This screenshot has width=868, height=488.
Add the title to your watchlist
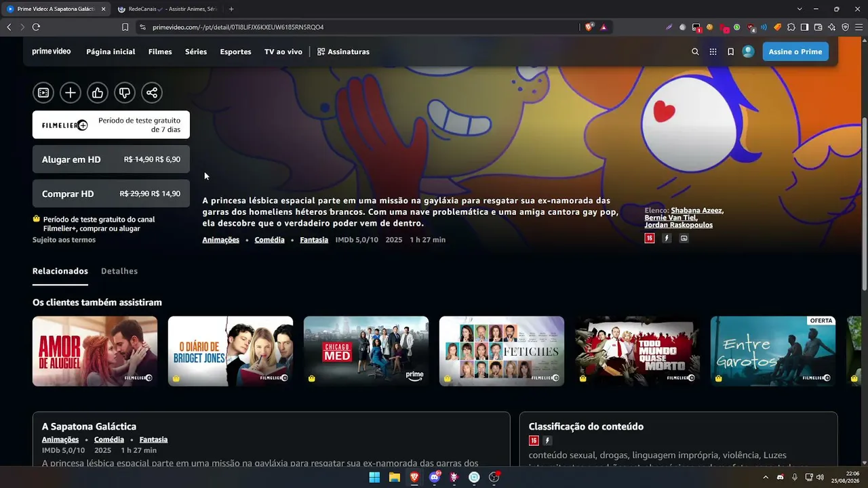(71, 93)
